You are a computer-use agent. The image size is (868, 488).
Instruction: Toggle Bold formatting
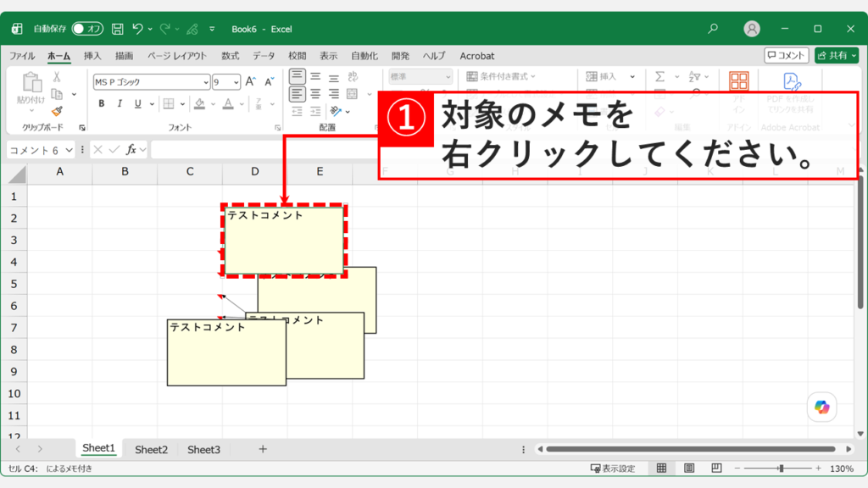pos(102,103)
